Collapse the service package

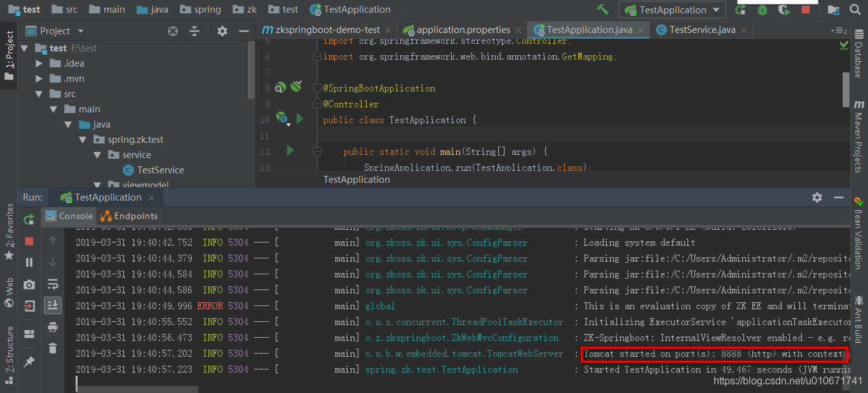pos(98,155)
